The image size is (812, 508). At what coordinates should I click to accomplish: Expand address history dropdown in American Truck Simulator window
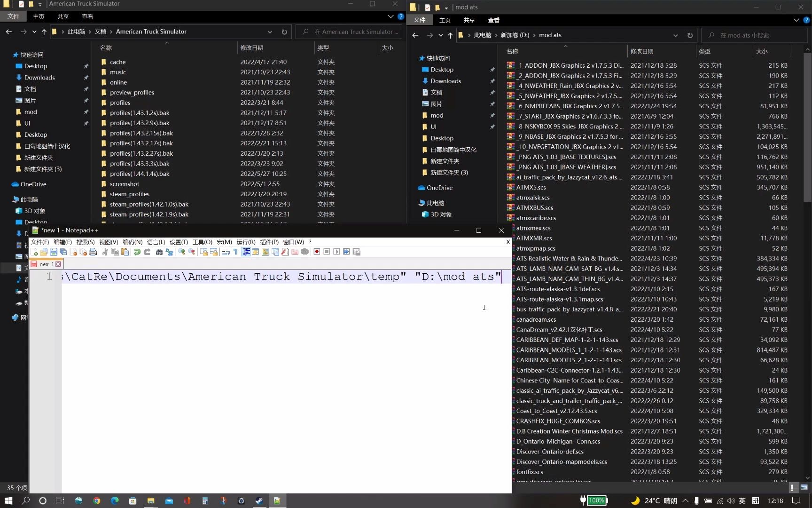270,32
